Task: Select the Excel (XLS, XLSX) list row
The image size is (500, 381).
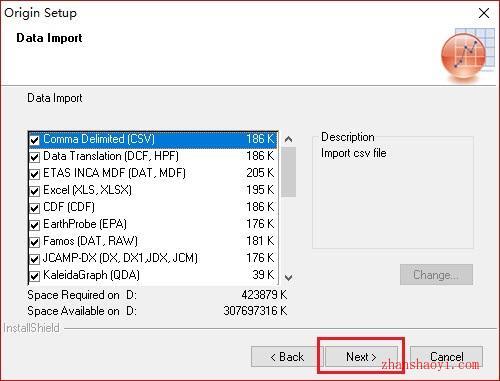Action: (x=153, y=190)
